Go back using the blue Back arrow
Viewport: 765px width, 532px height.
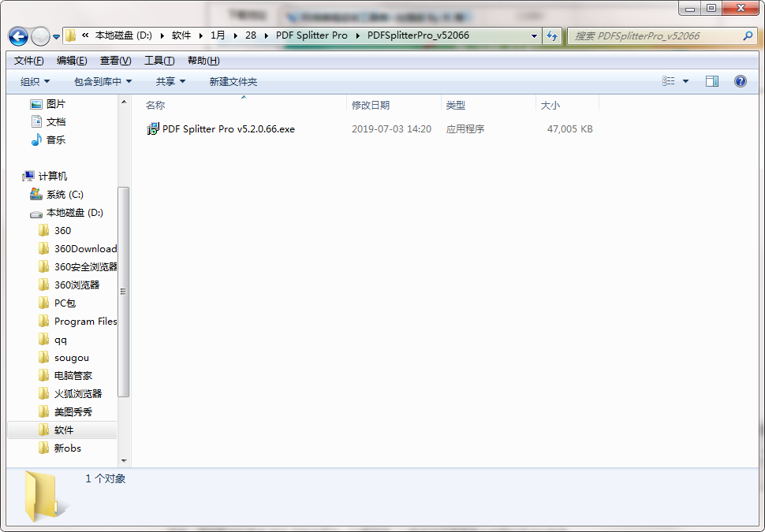tap(19, 36)
